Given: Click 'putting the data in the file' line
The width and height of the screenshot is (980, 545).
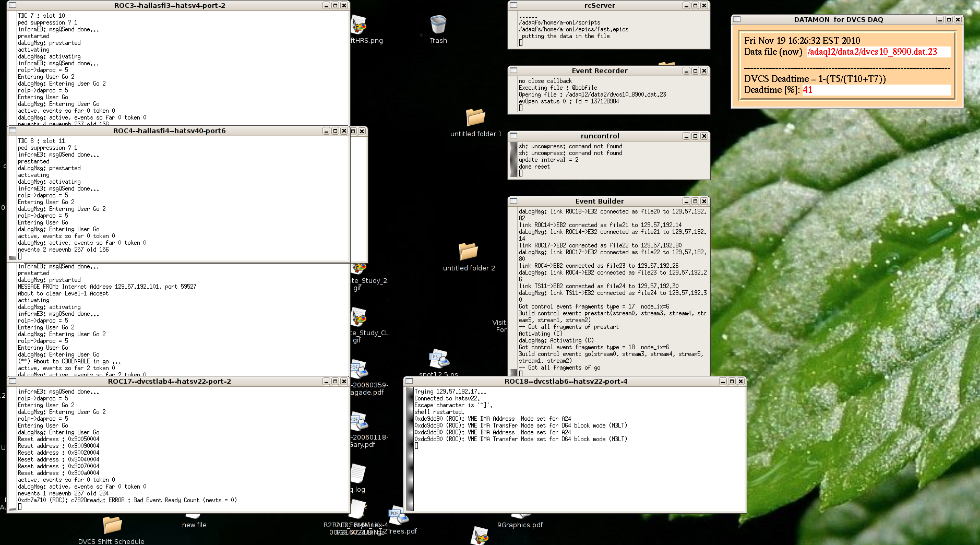Looking at the screenshot, I should click(566, 36).
